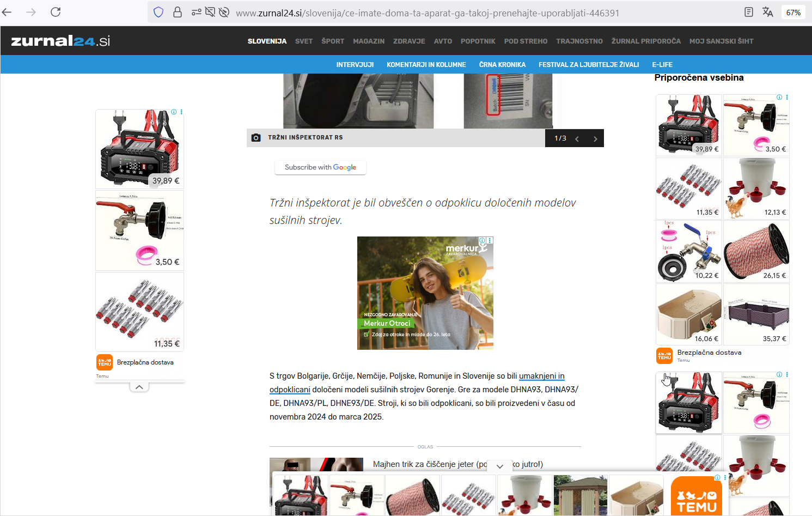Click the Temu logo in bottom banner
Screen dimensions: 812x516
pyautogui.click(x=696, y=496)
